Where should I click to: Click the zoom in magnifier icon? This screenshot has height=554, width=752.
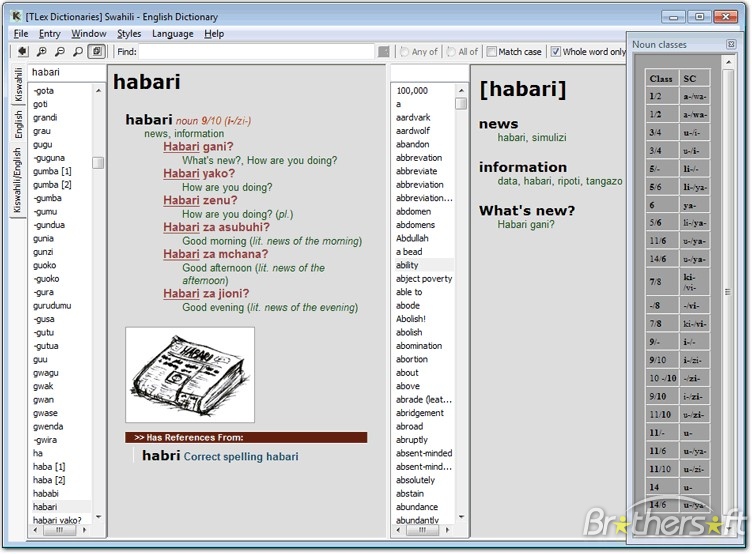pos(42,52)
